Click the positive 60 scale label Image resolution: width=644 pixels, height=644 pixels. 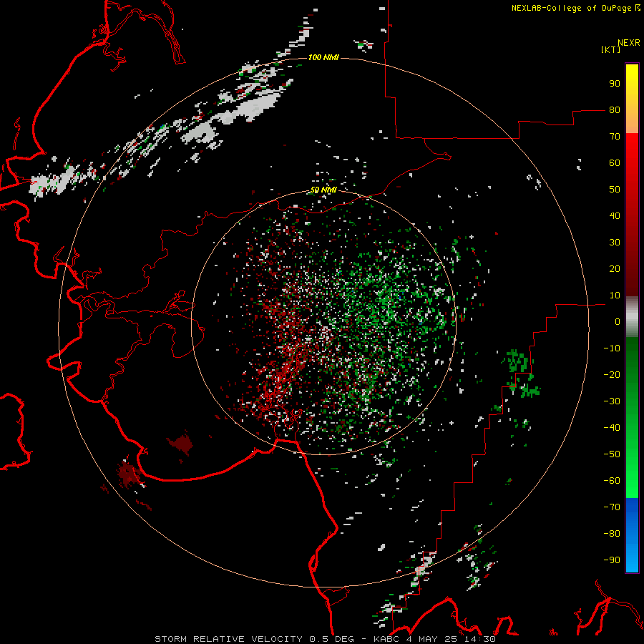[x=615, y=162]
